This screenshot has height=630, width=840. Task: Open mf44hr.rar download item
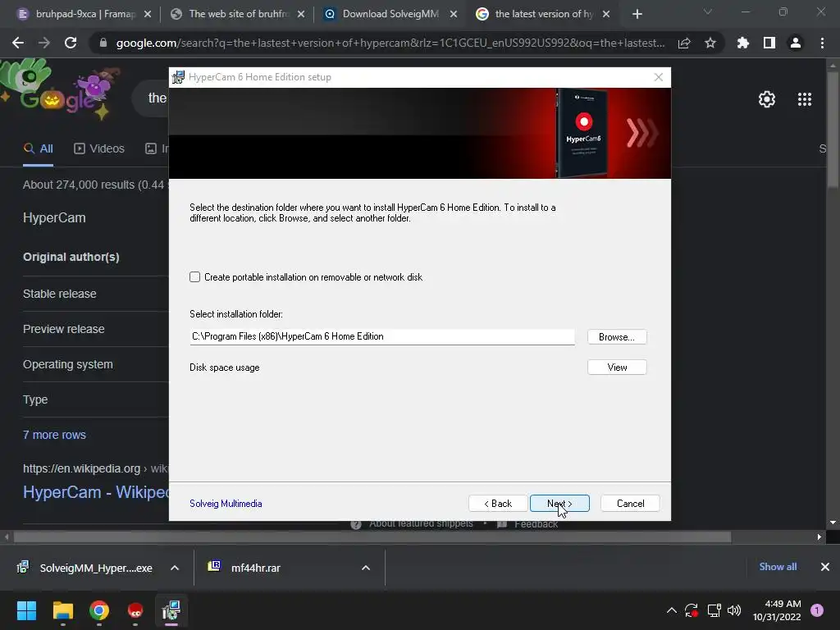244,568
